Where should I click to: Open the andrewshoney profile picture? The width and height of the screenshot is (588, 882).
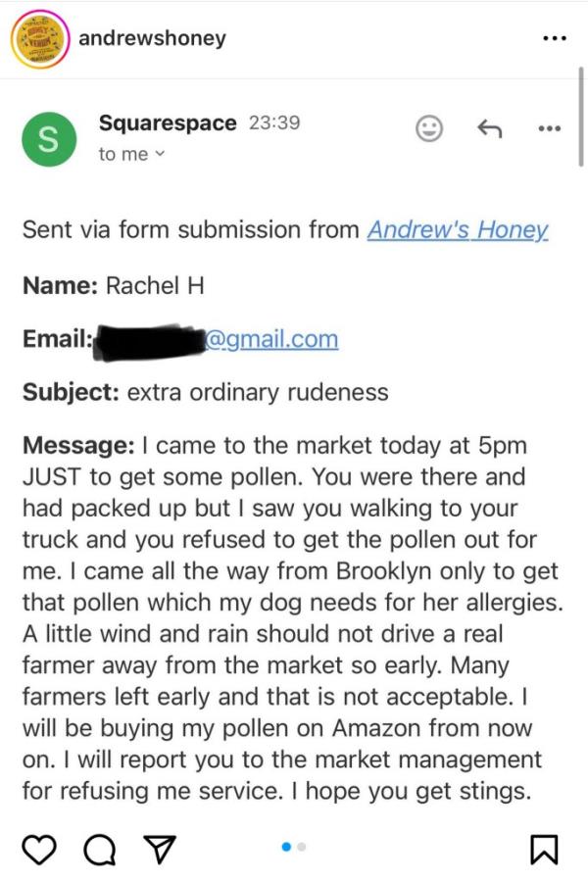tap(39, 39)
